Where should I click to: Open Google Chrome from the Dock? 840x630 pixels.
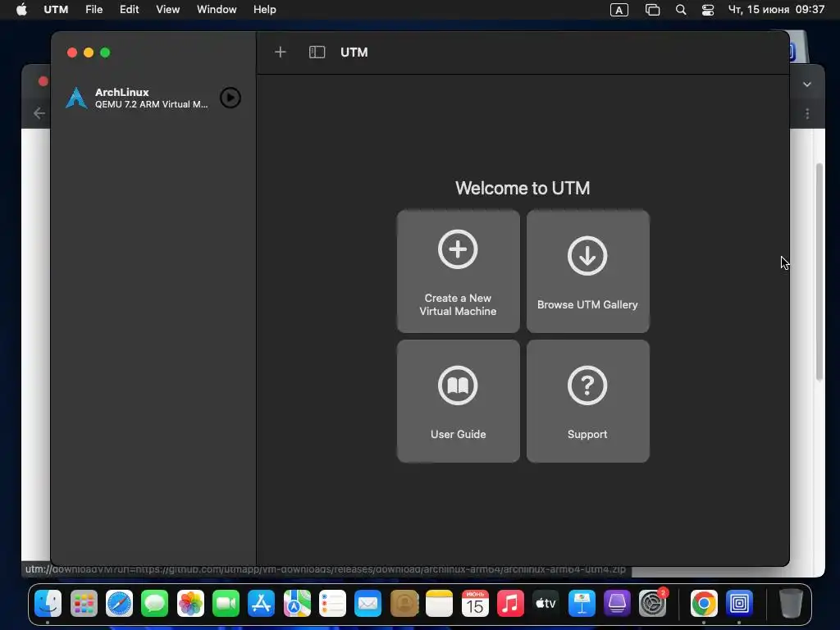(x=704, y=604)
